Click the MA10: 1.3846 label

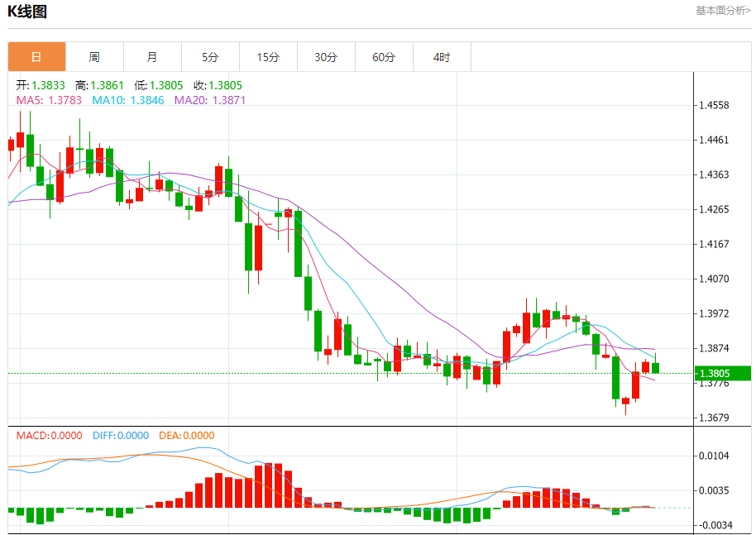click(128, 100)
